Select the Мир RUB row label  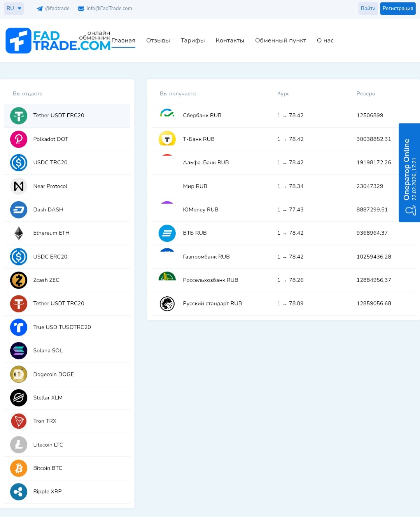(x=195, y=186)
